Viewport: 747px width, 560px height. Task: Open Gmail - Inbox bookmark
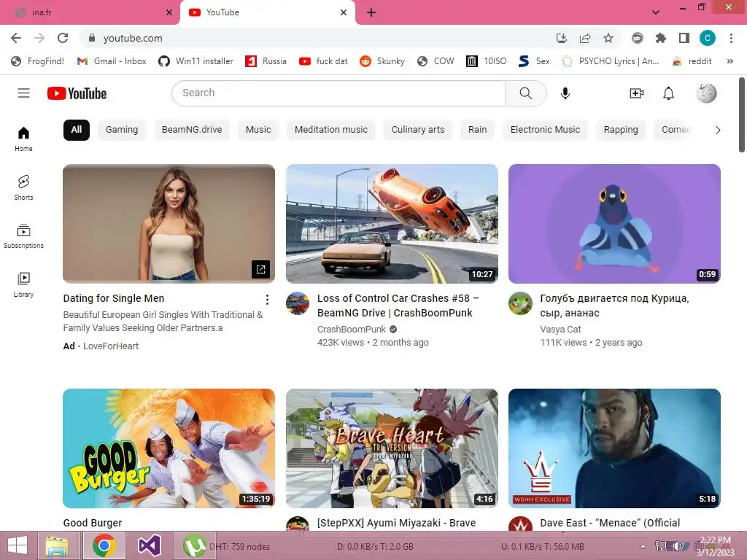coord(112,61)
